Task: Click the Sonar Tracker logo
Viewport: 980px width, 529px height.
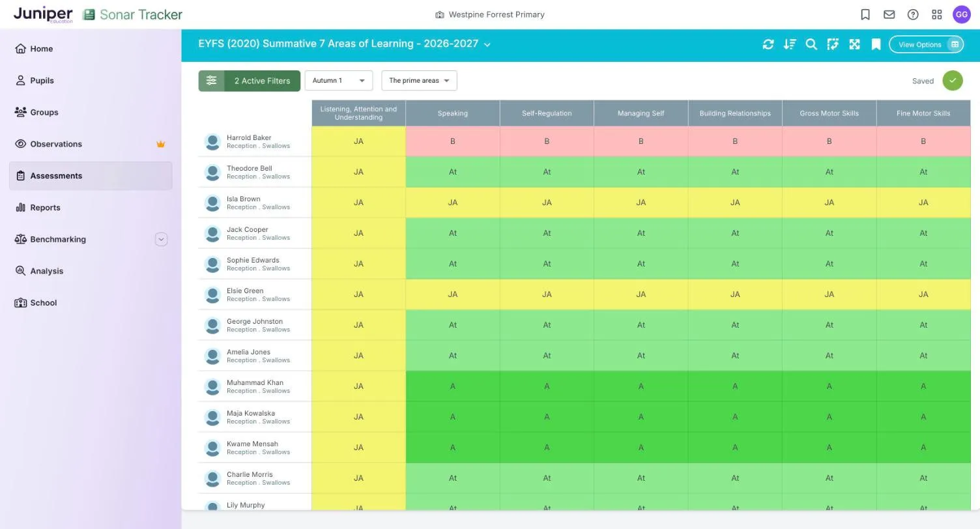Action: pyautogui.click(x=132, y=14)
